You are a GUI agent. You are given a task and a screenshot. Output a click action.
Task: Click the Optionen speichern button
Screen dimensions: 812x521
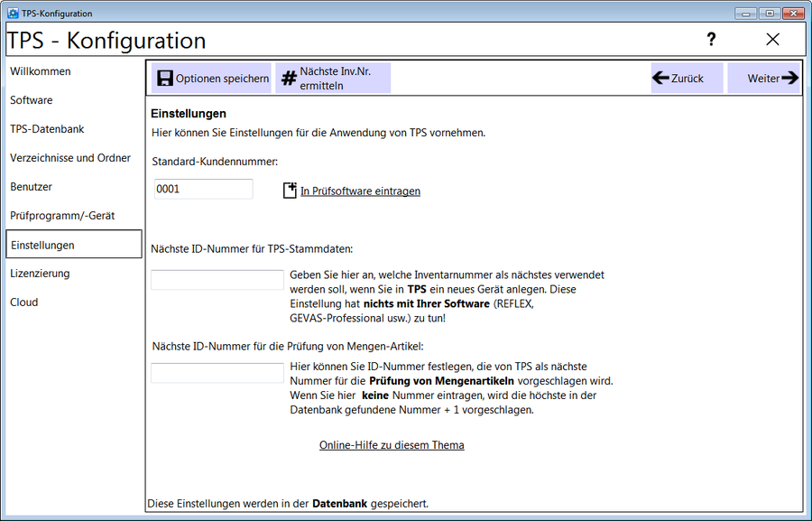point(211,79)
